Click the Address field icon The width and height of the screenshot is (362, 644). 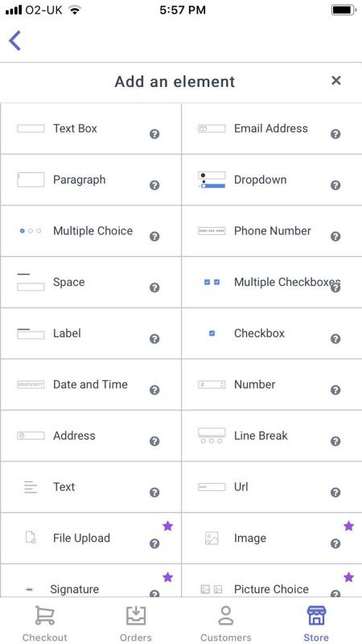tap(31, 436)
